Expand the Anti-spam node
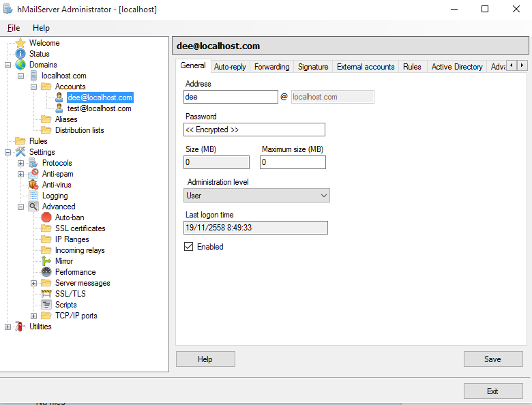Viewport: 532px width, 405px height. click(x=20, y=174)
